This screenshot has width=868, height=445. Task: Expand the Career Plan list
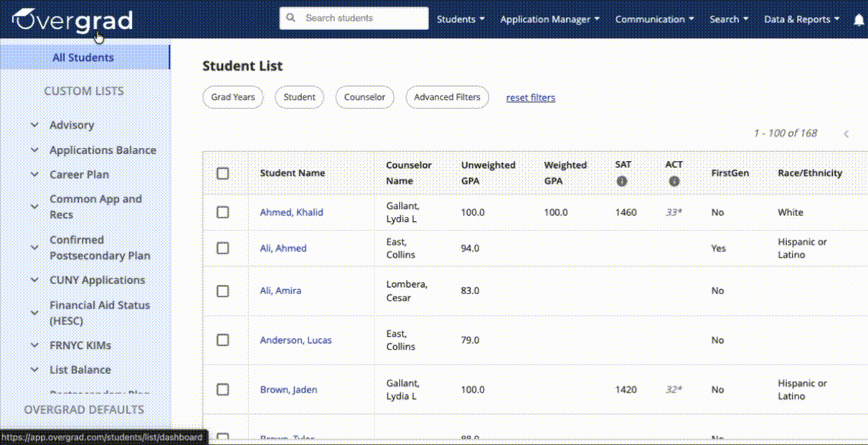[34, 174]
